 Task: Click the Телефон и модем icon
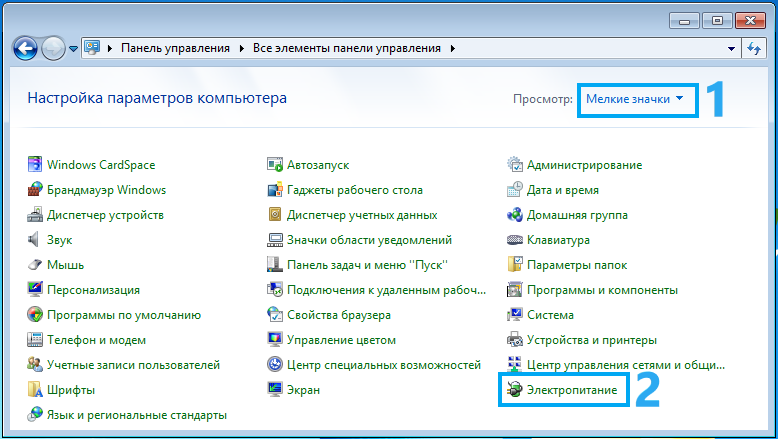click(35, 340)
